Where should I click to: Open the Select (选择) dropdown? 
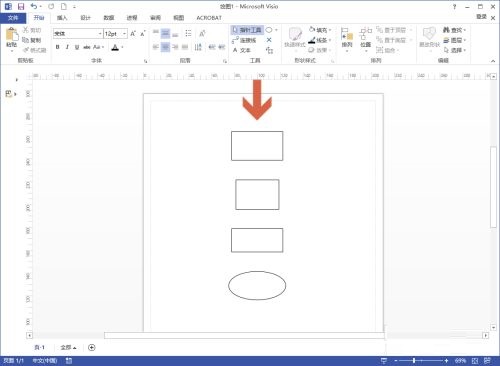point(454,50)
